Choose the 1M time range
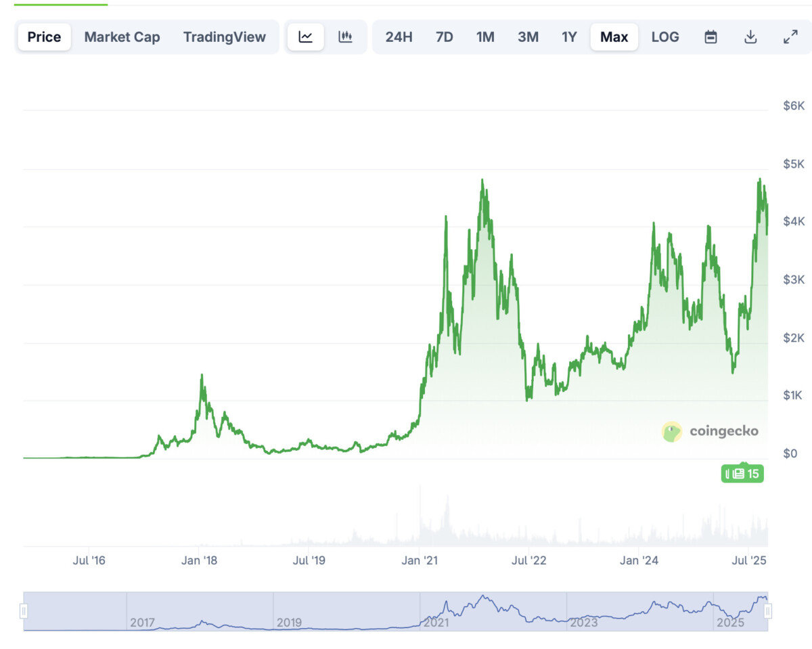This screenshot has height=649, width=812. (485, 37)
